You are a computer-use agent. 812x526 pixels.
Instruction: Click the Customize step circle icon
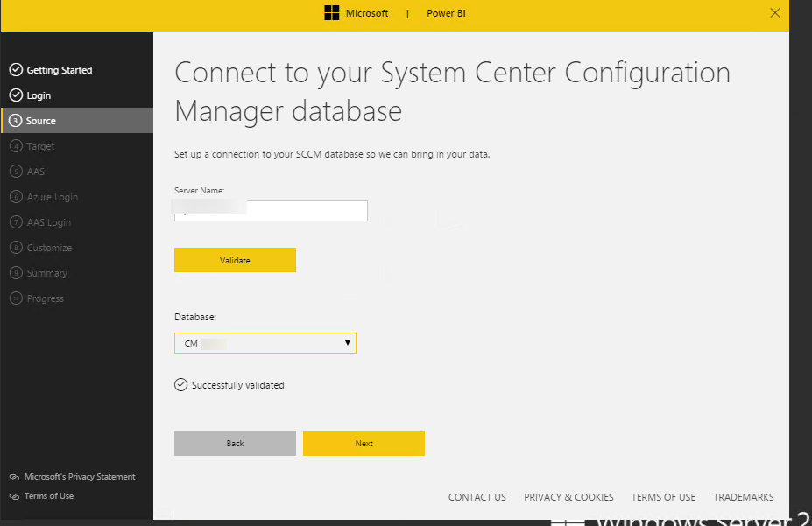tap(16, 247)
